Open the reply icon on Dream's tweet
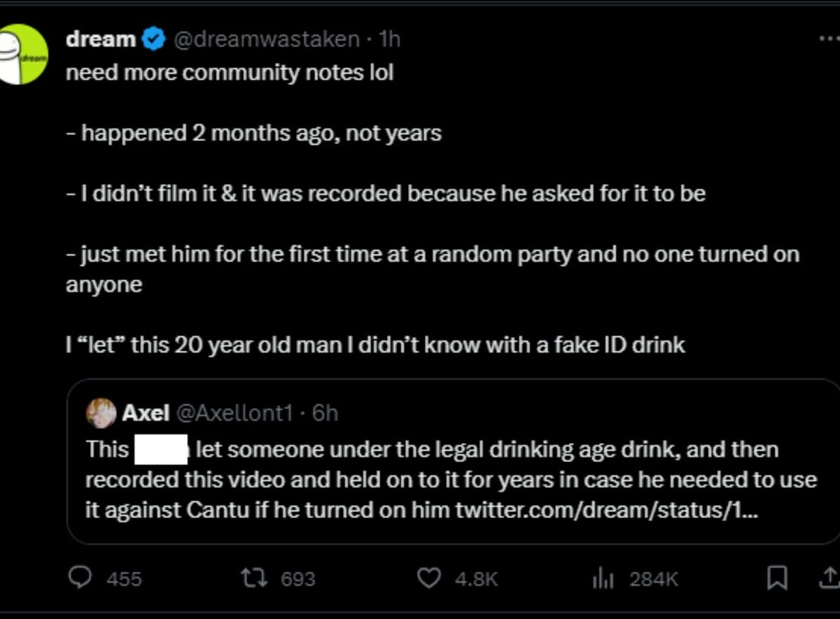The image size is (840, 619). point(82,578)
